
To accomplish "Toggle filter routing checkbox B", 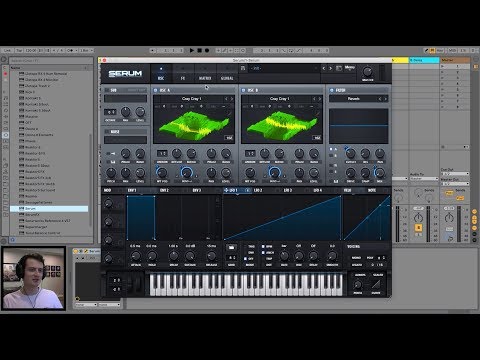I will click(x=331, y=155).
